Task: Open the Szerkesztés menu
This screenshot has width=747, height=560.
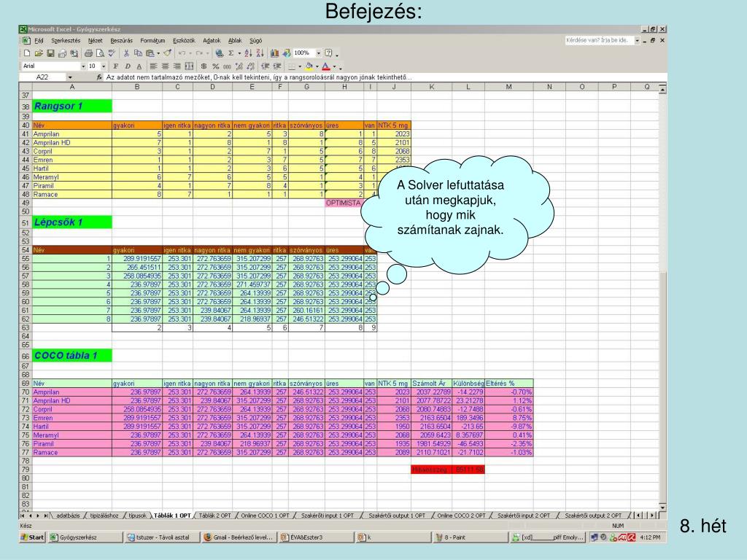Action: tap(66, 41)
